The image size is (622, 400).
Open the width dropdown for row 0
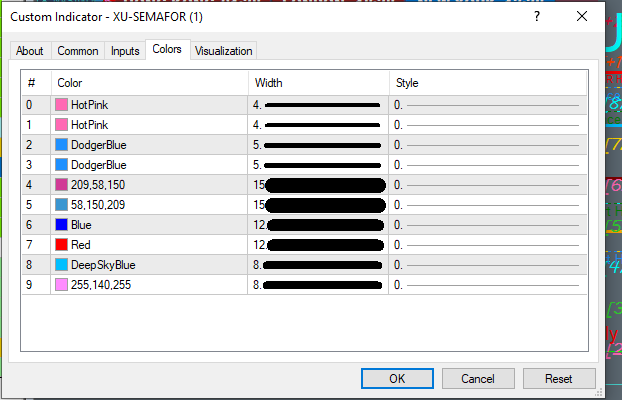[318, 105]
